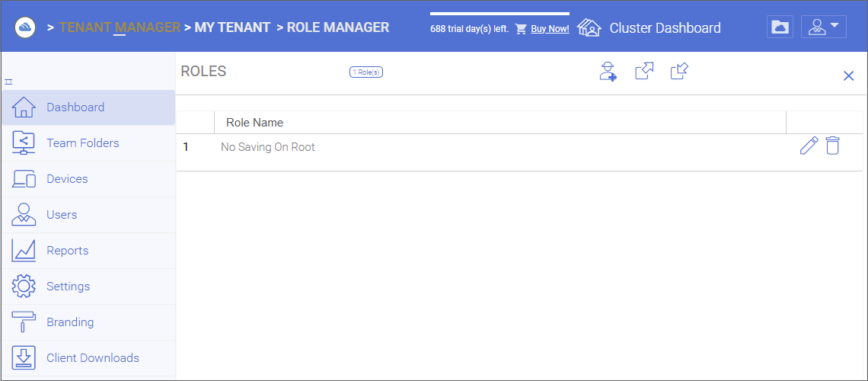This screenshot has height=381, width=868.
Task: Open the TENANT MANAGER breadcrumb
Action: point(120,27)
